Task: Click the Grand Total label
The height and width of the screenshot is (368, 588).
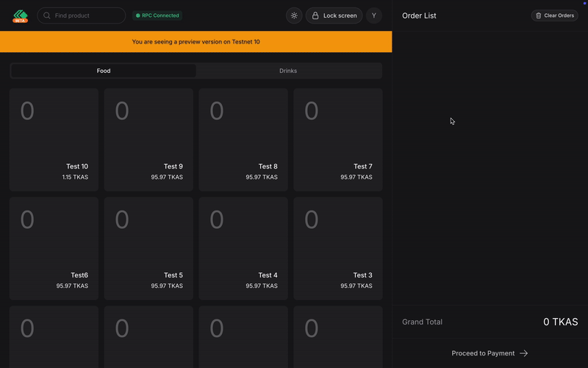Action: pos(422,322)
